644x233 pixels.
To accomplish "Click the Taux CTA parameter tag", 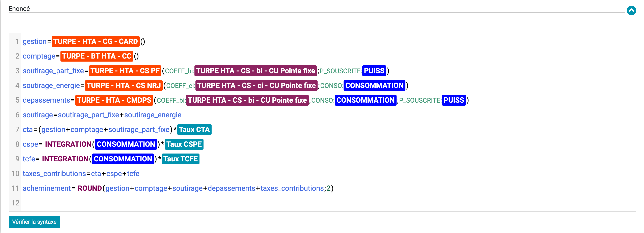I will [194, 130].
